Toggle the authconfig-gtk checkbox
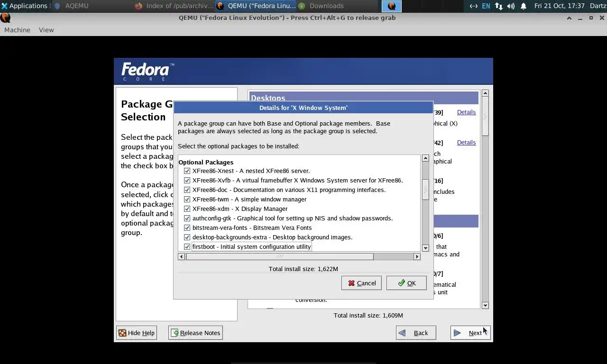This screenshot has width=607, height=364. tap(187, 218)
